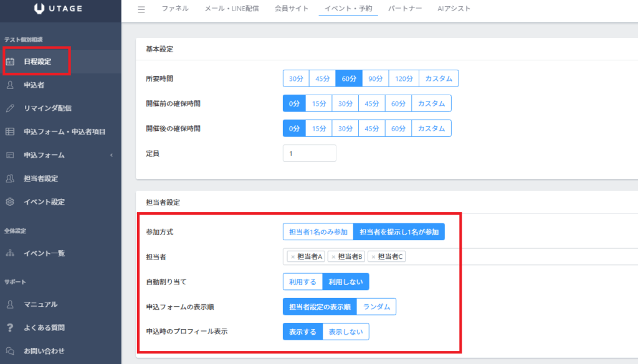This screenshot has height=364, width=638.
Task: Click the pencil icon beside リマインダ配信
Action: pos(10,108)
